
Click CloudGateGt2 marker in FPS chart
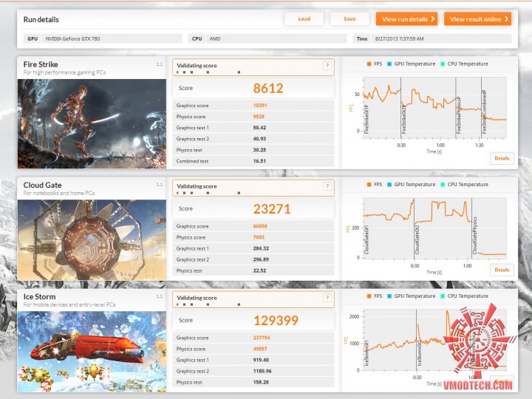pyautogui.click(x=417, y=239)
